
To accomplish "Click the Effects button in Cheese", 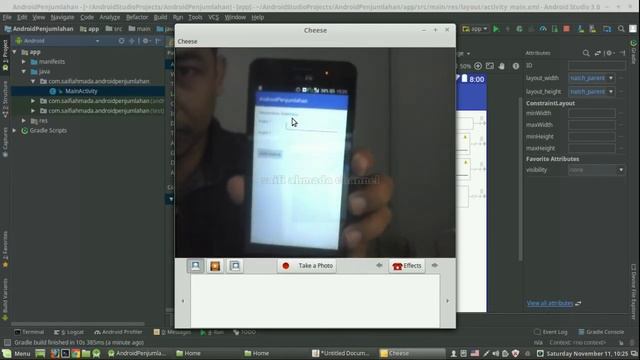I will click(x=407, y=266).
